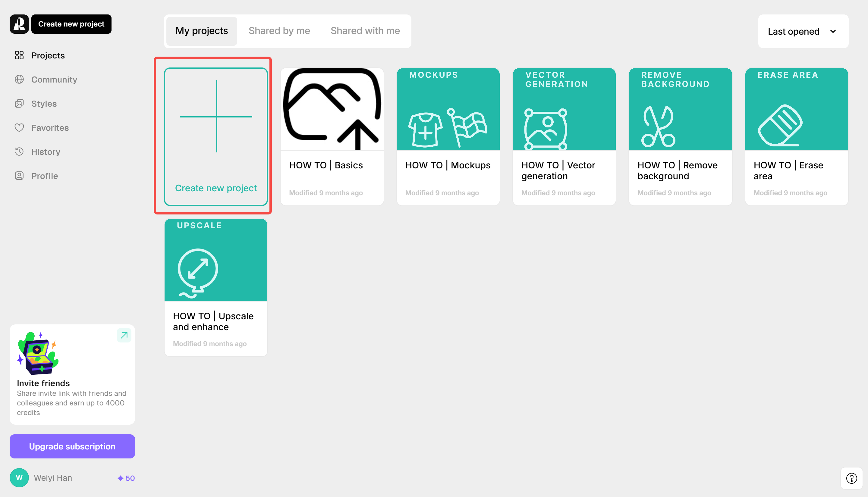
Task: Click the History clock icon
Action: pos(19,152)
